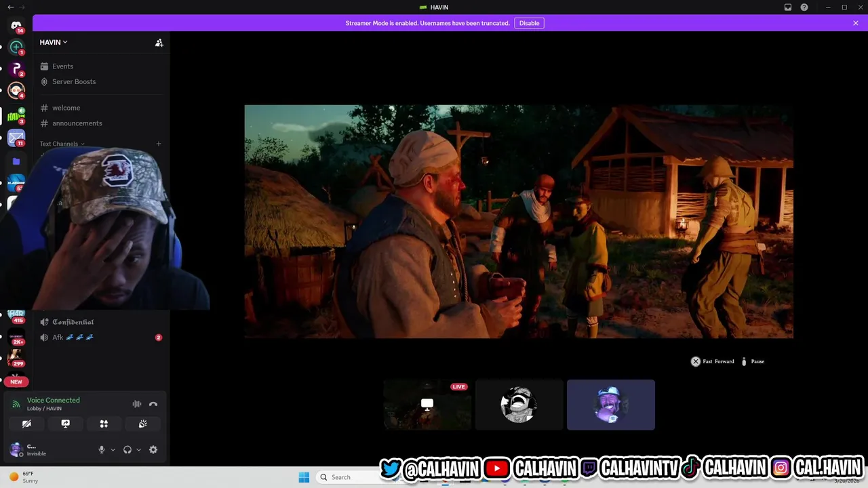Invite people to the HAVIN server

coord(159,43)
